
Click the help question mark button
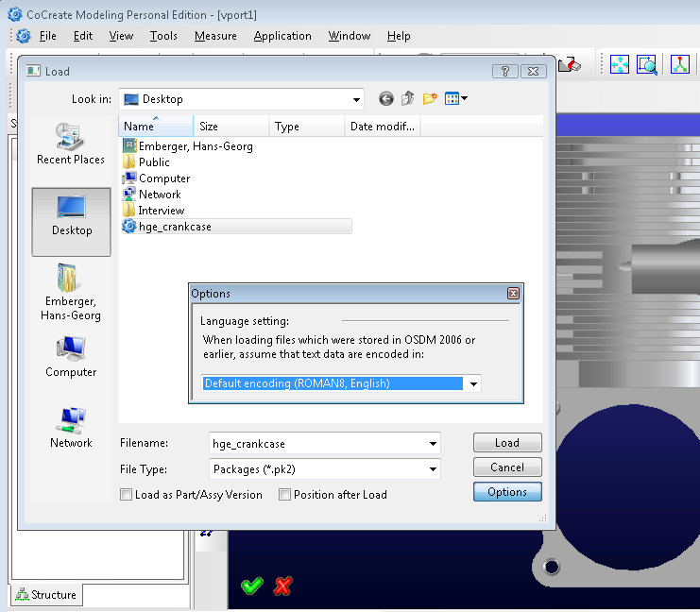pos(504,72)
